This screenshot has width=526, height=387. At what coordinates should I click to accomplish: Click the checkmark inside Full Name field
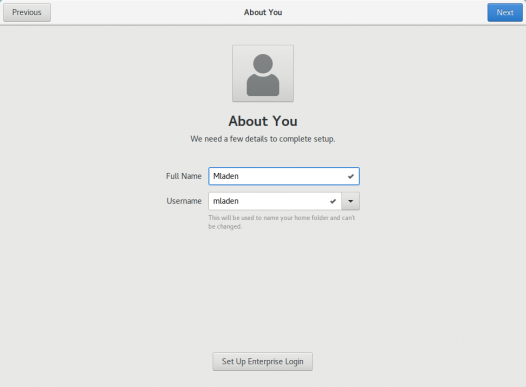pos(351,176)
